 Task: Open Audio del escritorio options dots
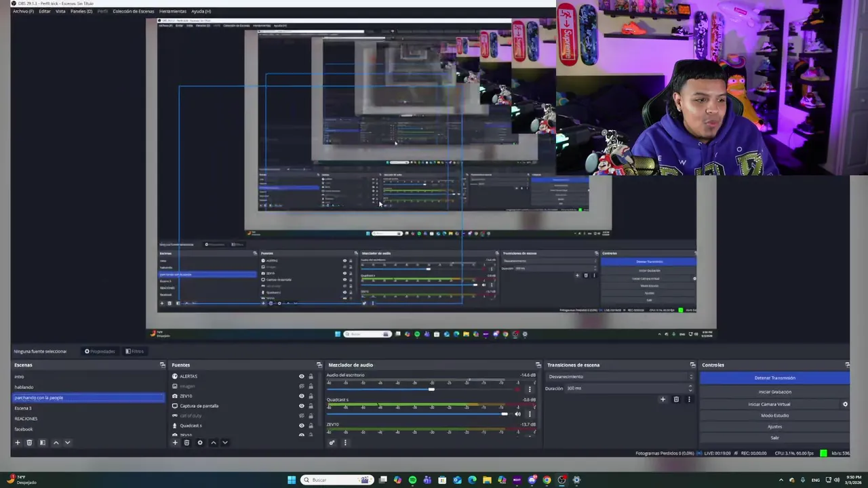[530, 389]
